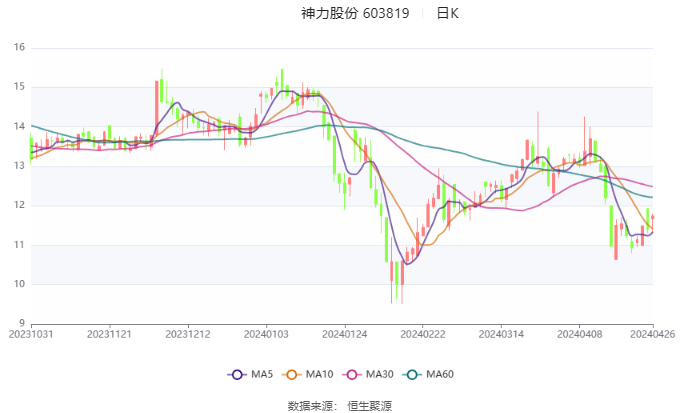Click the 神力股份 603819 title

point(355,13)
